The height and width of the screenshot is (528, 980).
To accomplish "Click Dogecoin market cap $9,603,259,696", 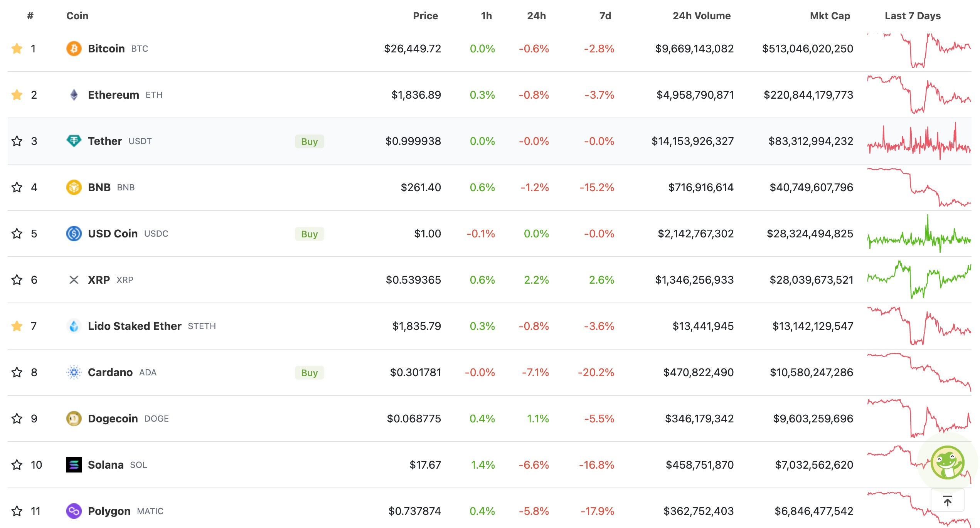I will (813, 419).
